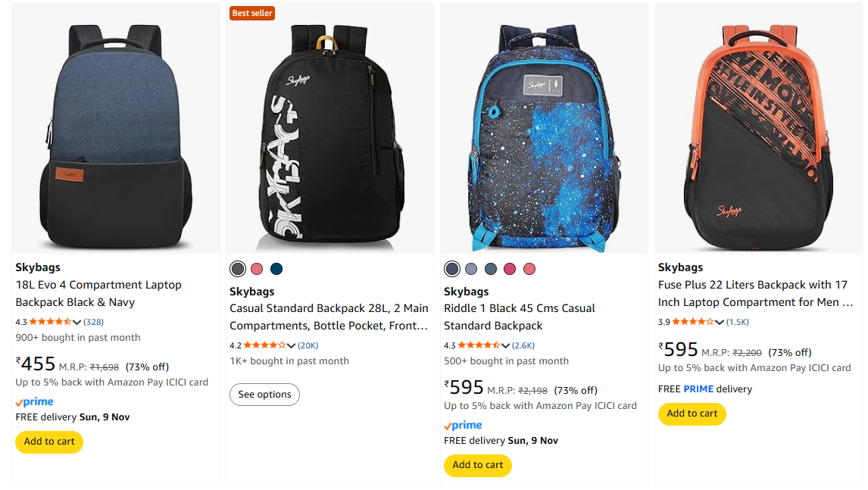Image resolution: width=868 pixels, height=490 pixels.
Task: Select the navy blue swatch for Casual Standard Backpack
Action: coord(276,269)
